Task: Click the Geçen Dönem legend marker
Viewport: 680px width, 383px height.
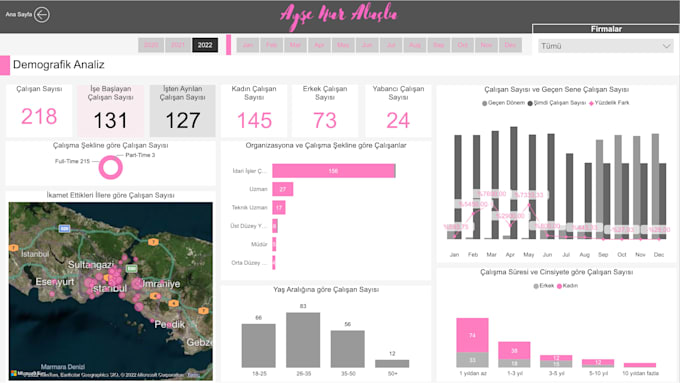Action: point(484,103)
